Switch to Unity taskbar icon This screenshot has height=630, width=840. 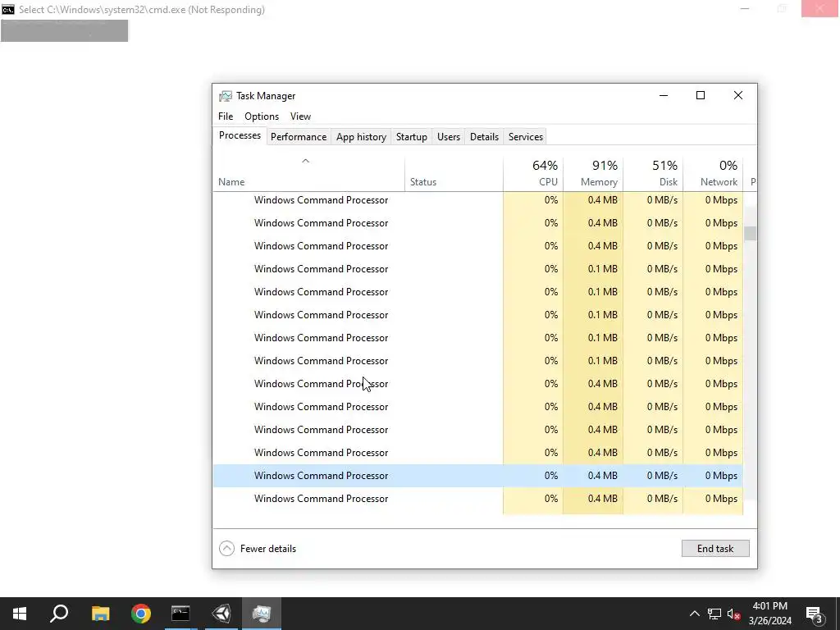(x=221, y=614)
